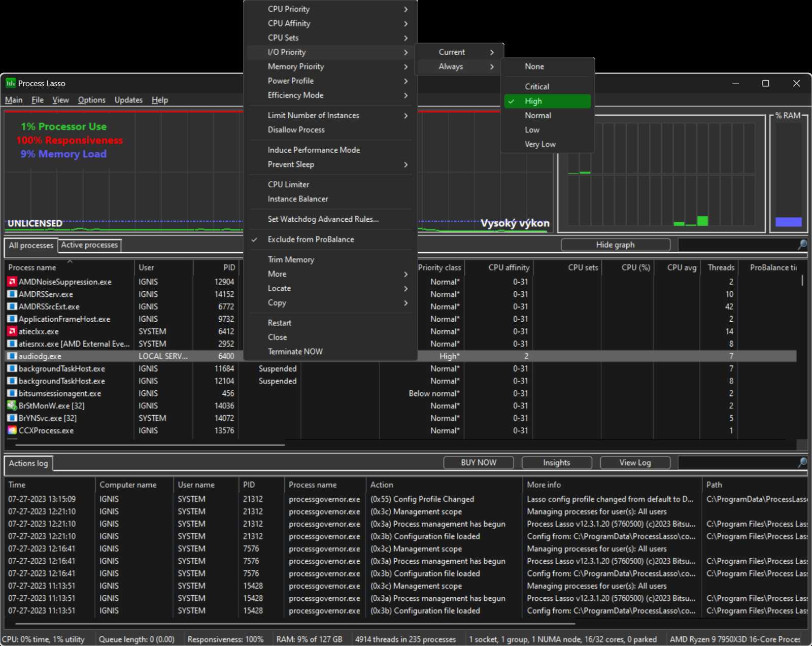812x646 pixels.
Task: Click the BrStMonW.exe process icon
Action: [12, 405]
